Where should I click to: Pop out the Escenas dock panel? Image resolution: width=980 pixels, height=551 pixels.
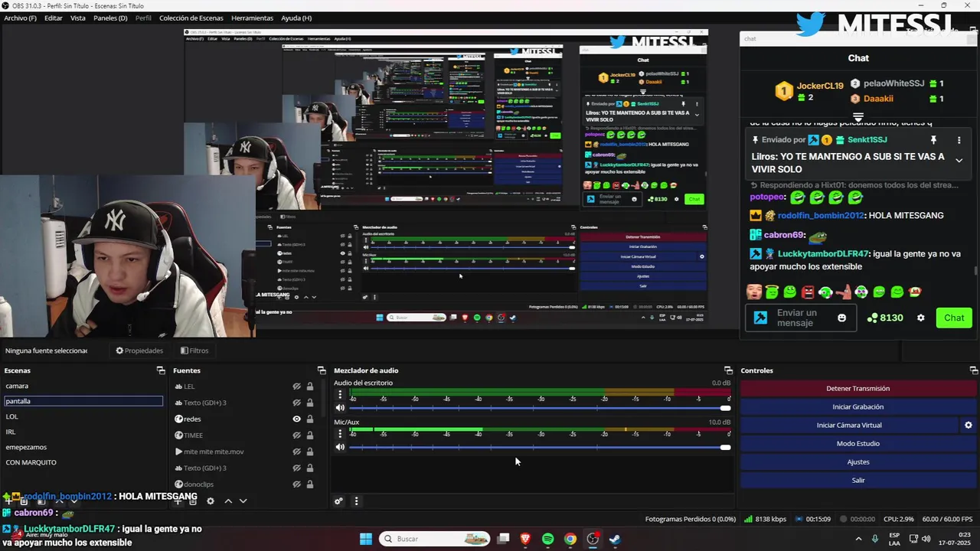point(161,370)
